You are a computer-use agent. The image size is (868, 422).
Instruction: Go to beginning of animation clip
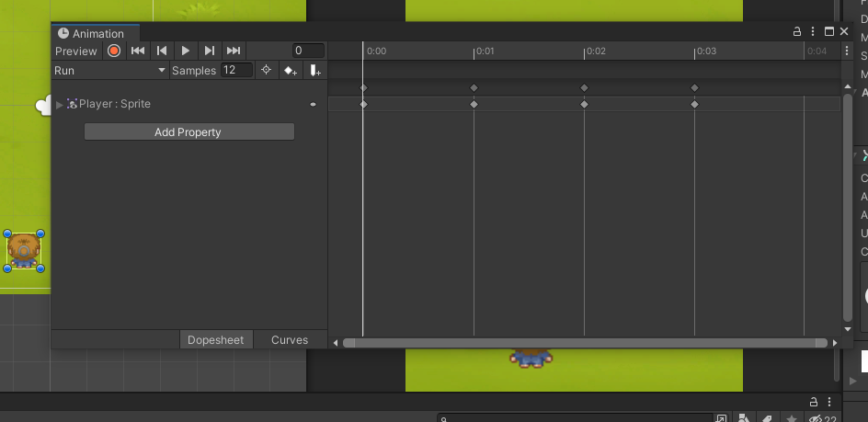pos(138,51)
